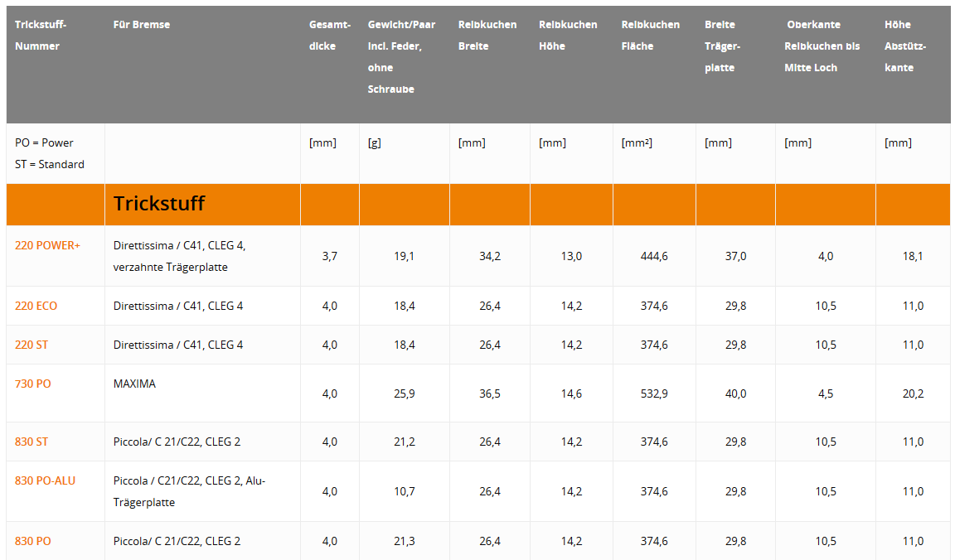Click the Trickstuff-Nummer column header
955x560 pixels.
(x=41, y=36)
